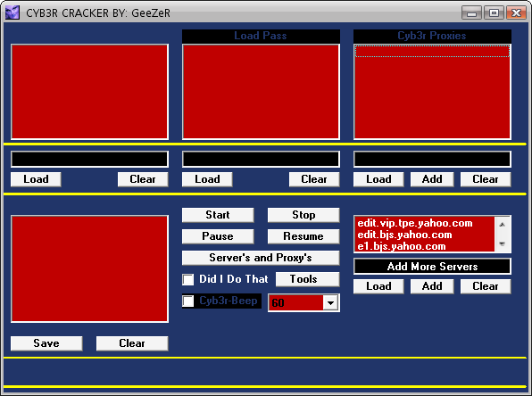532x396 pixels.
Task: Click the Cyb3r Cracker title bar app icon
Action: (12, 12)
